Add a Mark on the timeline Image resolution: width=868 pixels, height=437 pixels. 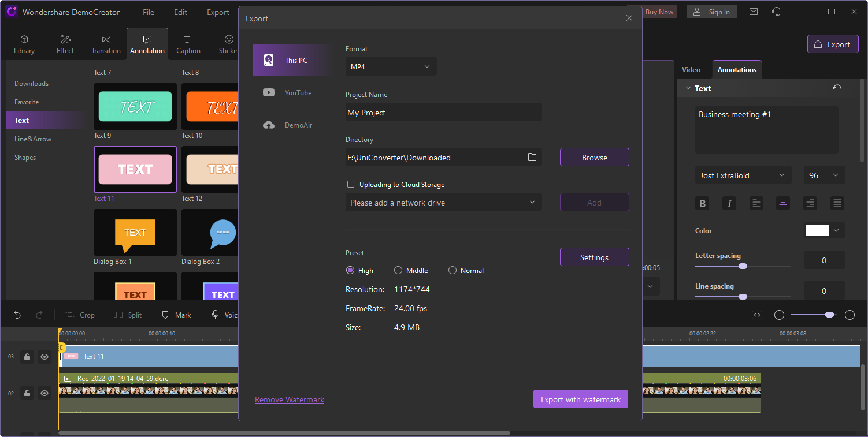[176, 315]
